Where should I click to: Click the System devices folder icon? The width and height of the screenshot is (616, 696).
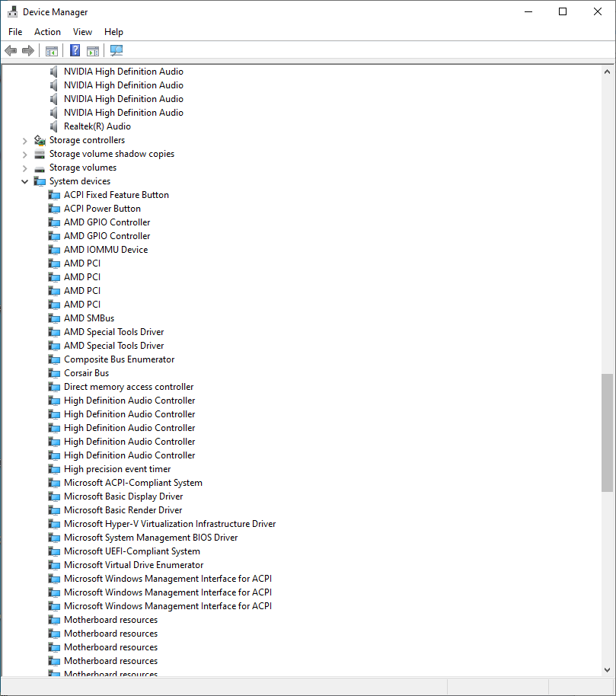click(x=40, y=181)
